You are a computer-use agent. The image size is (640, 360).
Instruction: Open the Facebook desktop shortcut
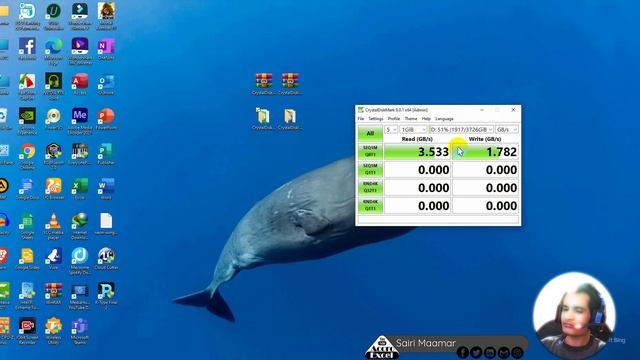coord(27,49)
